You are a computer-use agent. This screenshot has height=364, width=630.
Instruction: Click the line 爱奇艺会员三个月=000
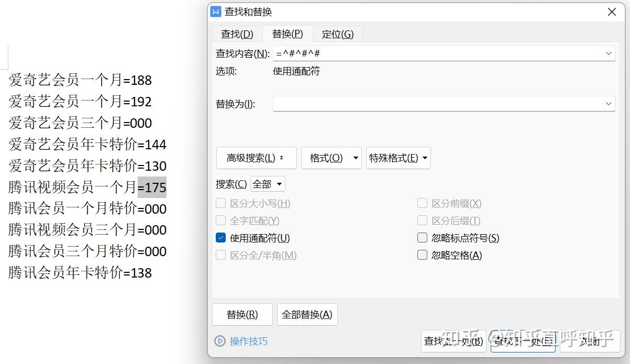80,123
